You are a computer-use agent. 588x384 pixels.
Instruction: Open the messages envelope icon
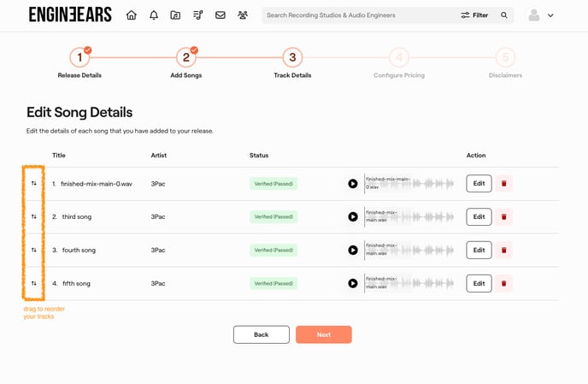220,15
